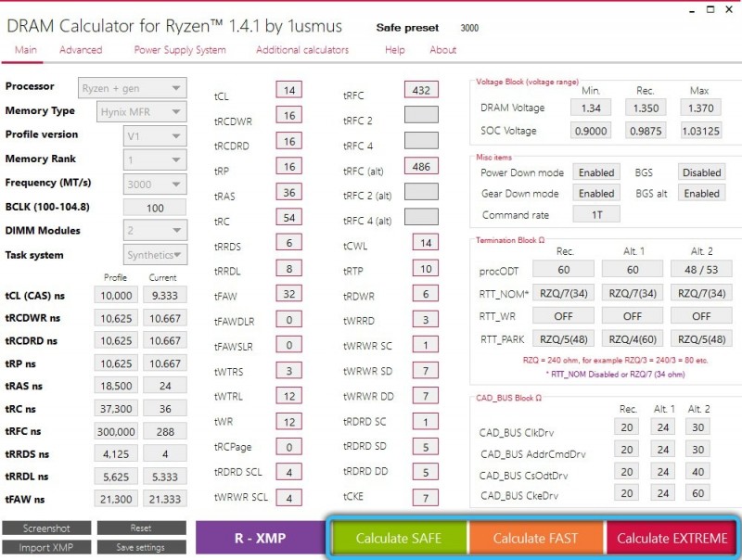Click tRC ns profile value 37,300

click(x=116, y=409)
